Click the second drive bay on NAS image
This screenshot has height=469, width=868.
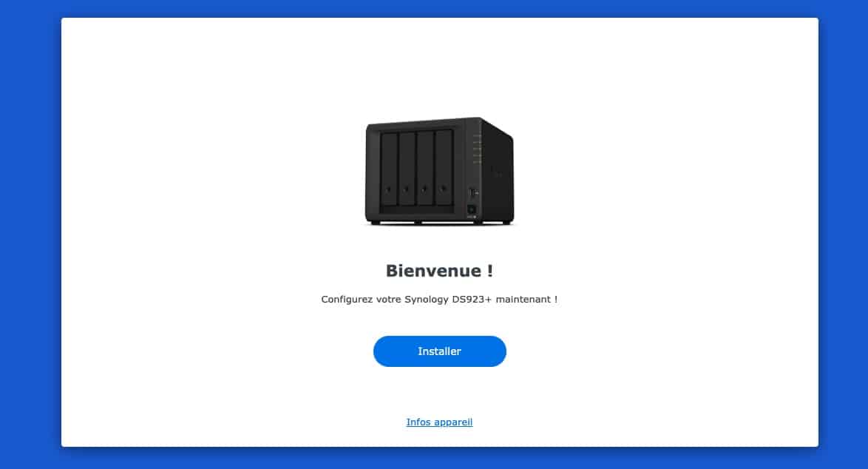pos(407,169)
